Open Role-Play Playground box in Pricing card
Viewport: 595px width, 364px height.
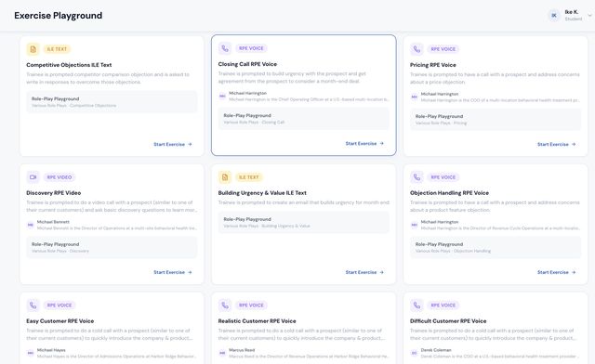[496, 120]
